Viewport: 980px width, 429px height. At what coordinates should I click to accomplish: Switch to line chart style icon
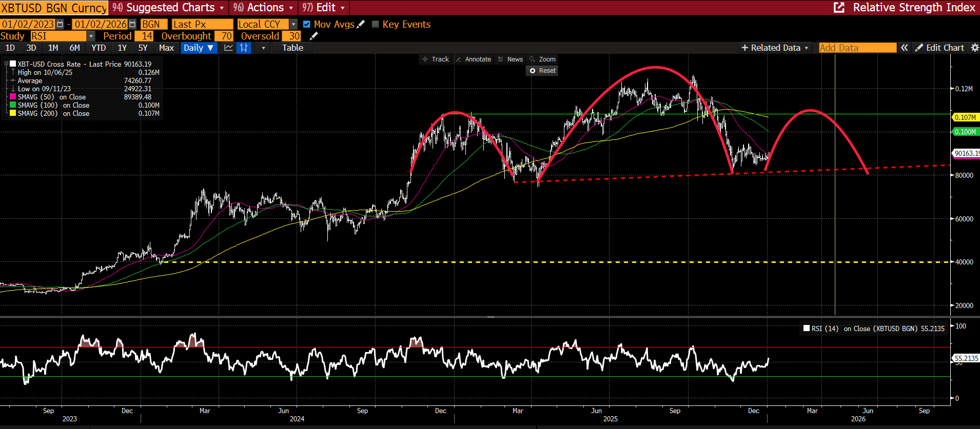pos(229,48)
